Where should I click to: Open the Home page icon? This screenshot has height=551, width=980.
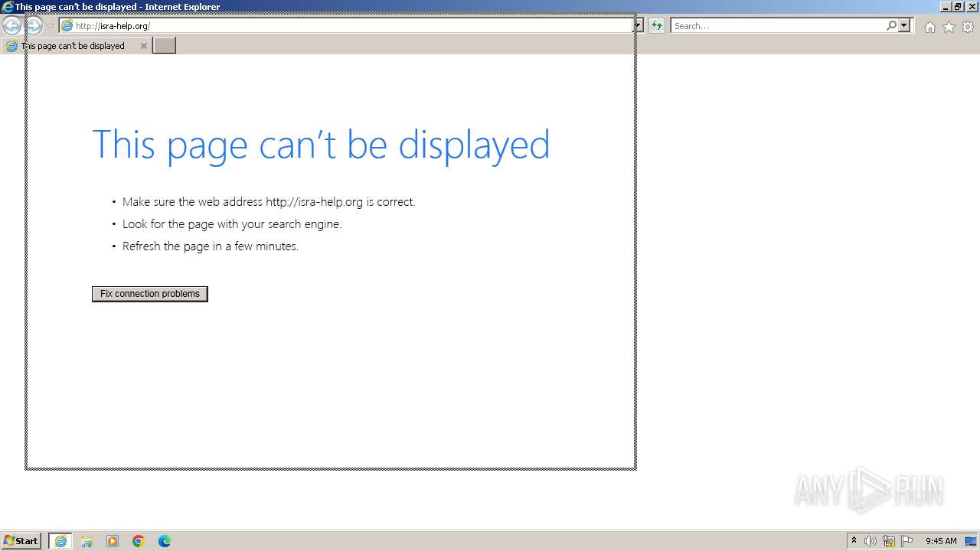[x=929, y=27]
